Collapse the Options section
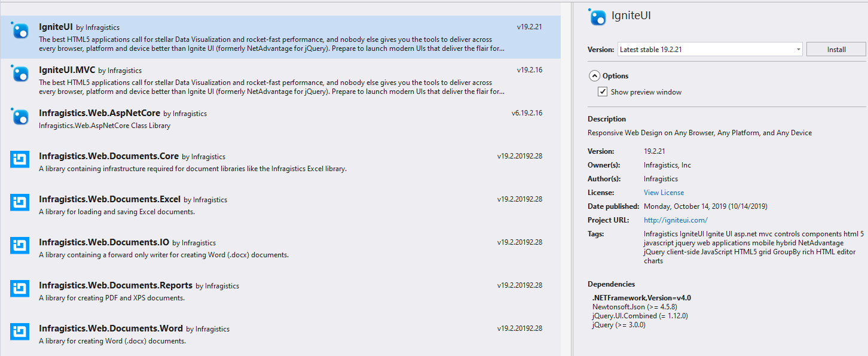Viewport: 868px width, 356px height. [594, 76]
